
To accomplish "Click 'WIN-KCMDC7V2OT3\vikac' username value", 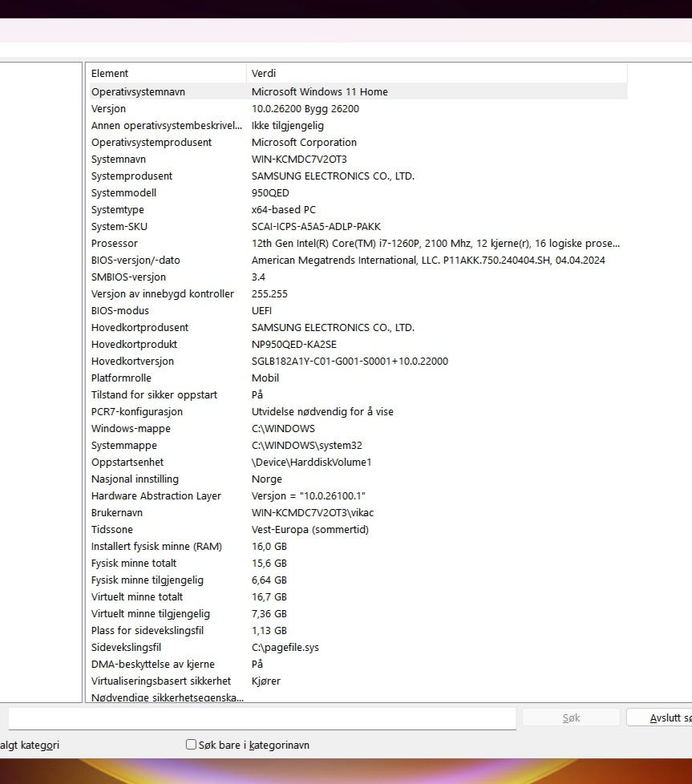I will point(313,512).
